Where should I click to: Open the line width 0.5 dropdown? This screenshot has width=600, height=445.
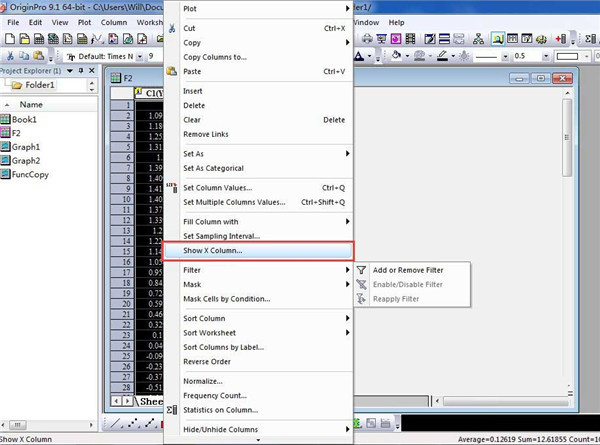(547, 56)
